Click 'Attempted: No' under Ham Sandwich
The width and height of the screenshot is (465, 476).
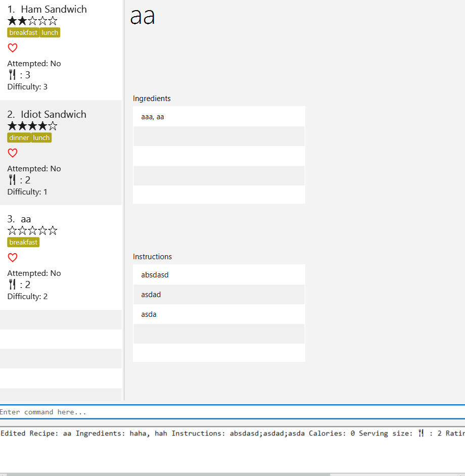pos(34,64)
